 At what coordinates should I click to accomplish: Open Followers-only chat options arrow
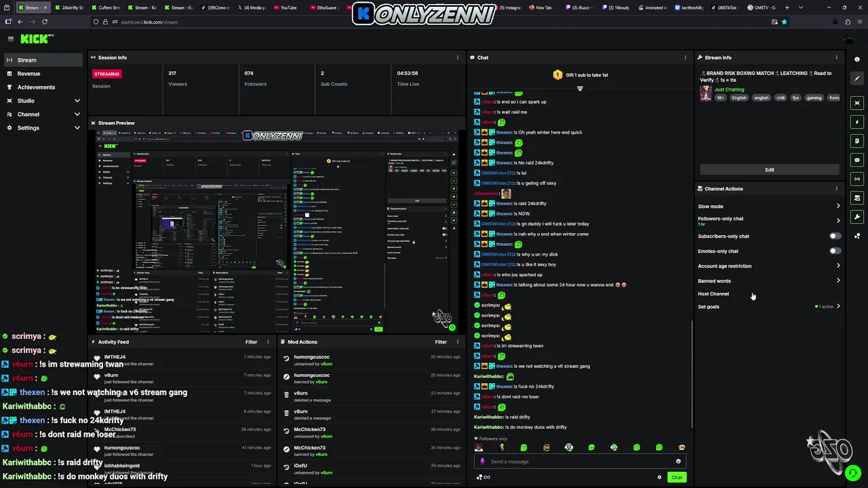coord(838,220)
